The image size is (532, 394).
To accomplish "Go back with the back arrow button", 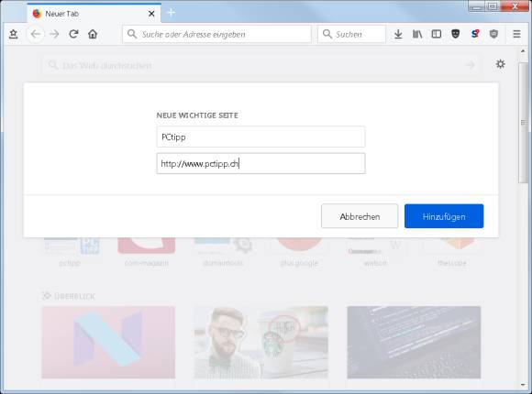I will (x=36, y=34).
